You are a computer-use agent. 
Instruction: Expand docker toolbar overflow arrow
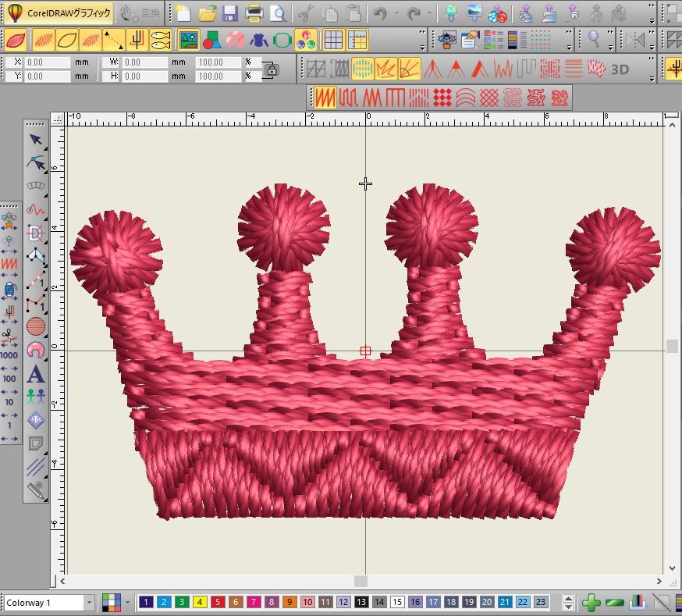pos(570,40)
